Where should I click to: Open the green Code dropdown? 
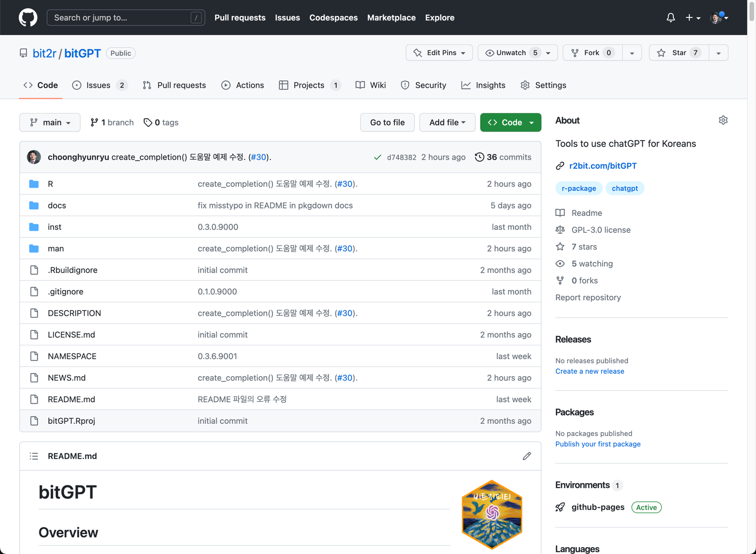510,122
